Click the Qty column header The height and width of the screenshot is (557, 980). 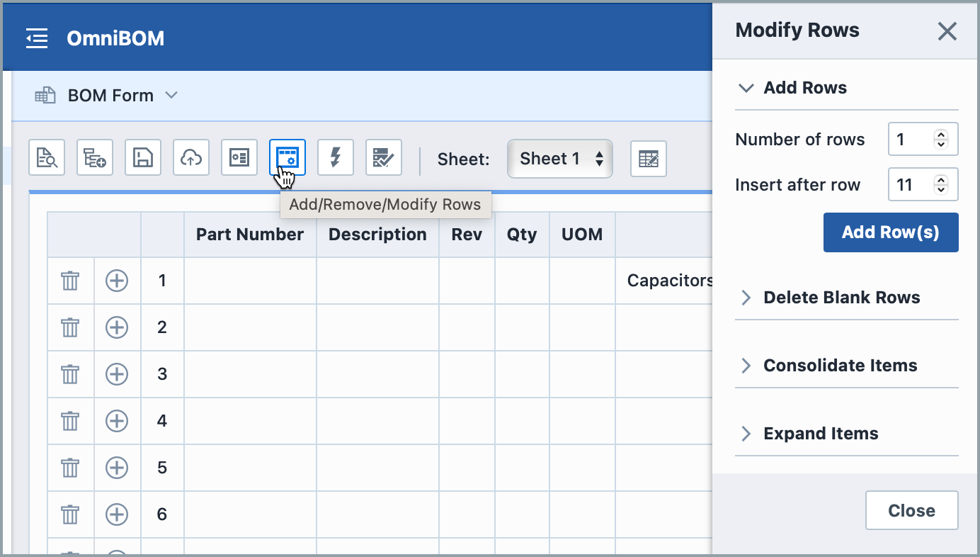click(522, 235)
